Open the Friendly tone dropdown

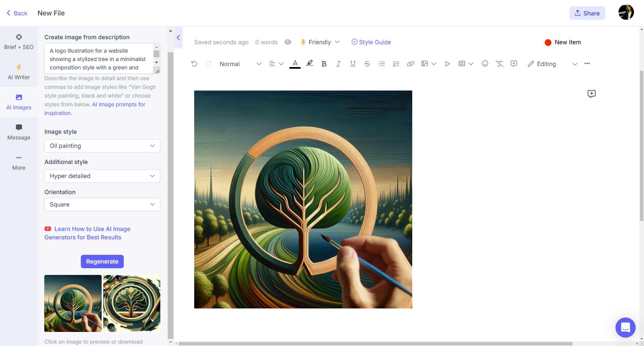pyautogui.click(x=320, y=42)
